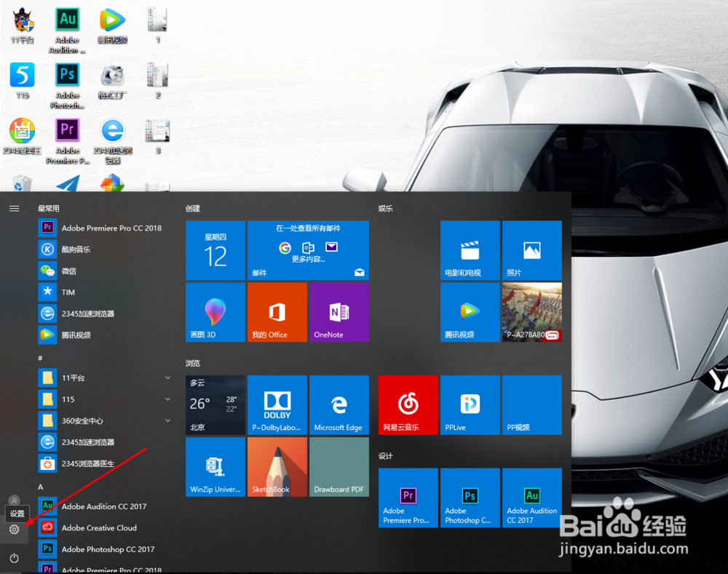Open 2345浏览器医生 in the app list
728x574 pixels.
pyautogui.click(x=105, y=463)
